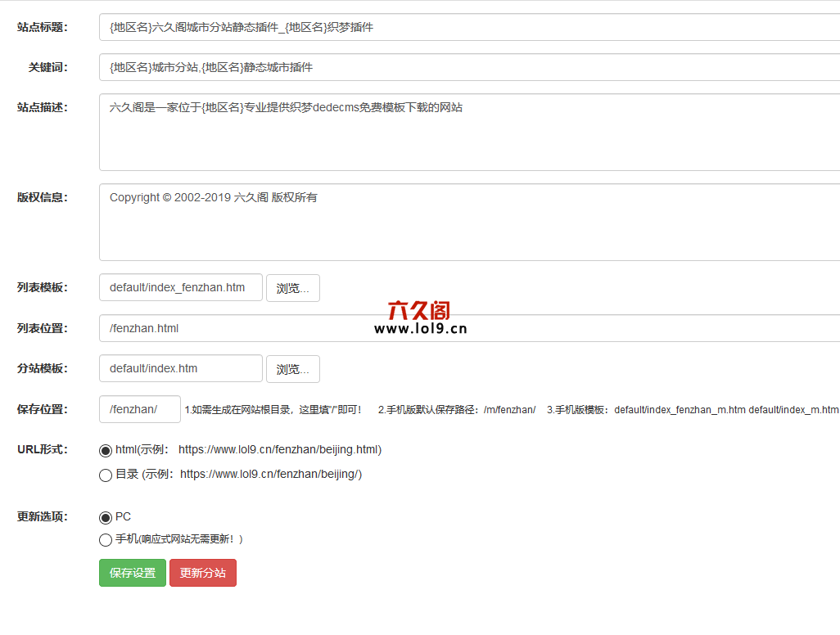
Task: Click into the 站点描述 textarea
Action: point(469,133)
